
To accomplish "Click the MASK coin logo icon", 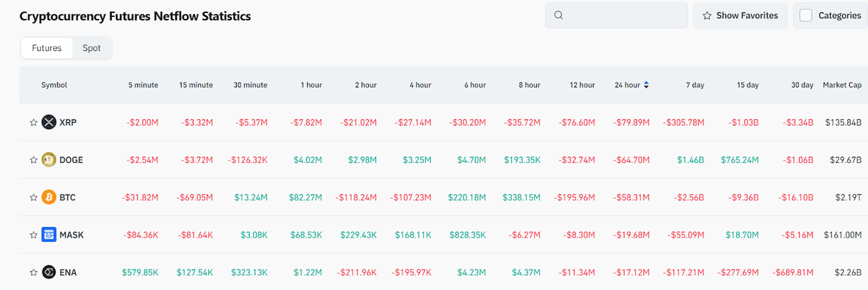I will point(49,234).
